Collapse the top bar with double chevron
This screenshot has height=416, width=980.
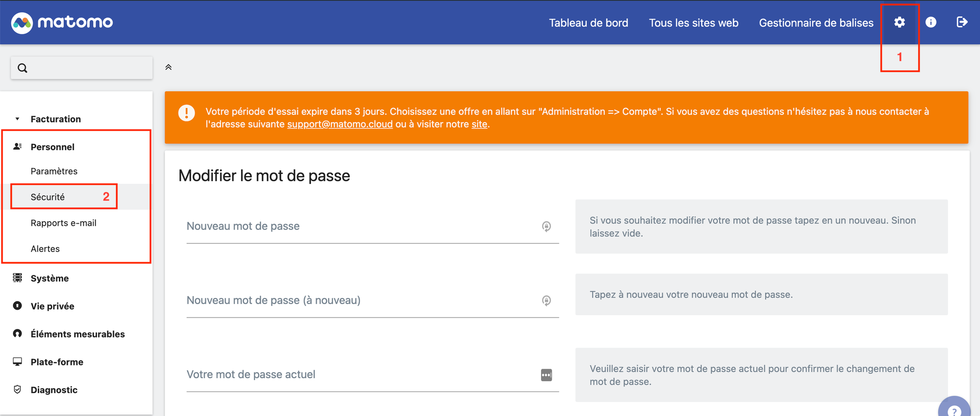[168, 67]
